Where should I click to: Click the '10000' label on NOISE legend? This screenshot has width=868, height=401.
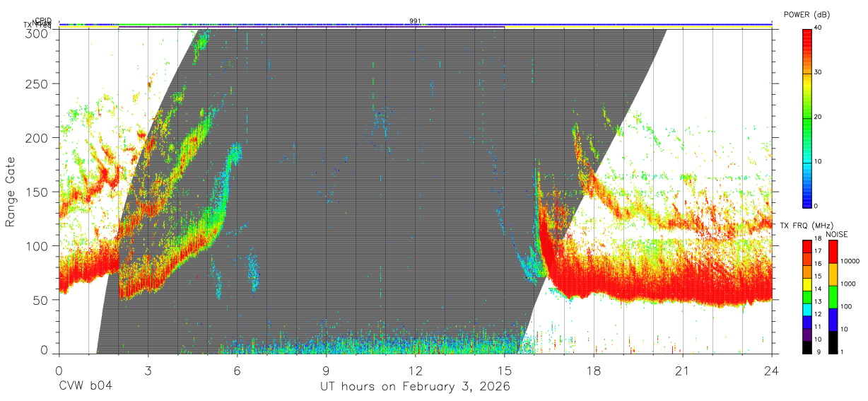(850, 261)
